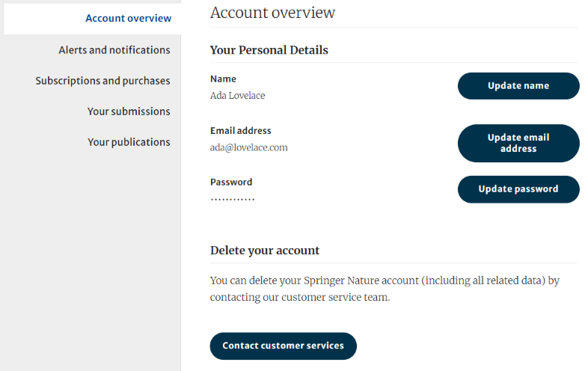Click Update email address button
The height and width of the screenshot is (371, 588).
(518, 143)
